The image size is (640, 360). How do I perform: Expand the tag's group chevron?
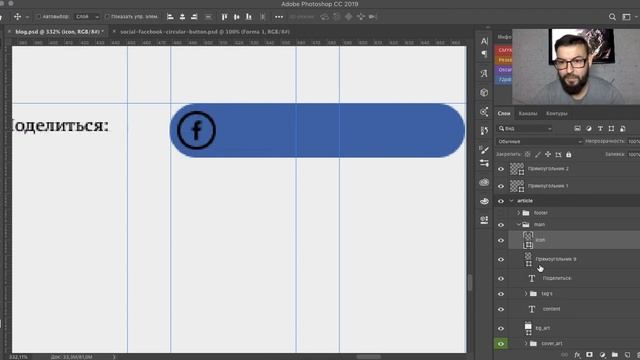click(x=526, y=293)
